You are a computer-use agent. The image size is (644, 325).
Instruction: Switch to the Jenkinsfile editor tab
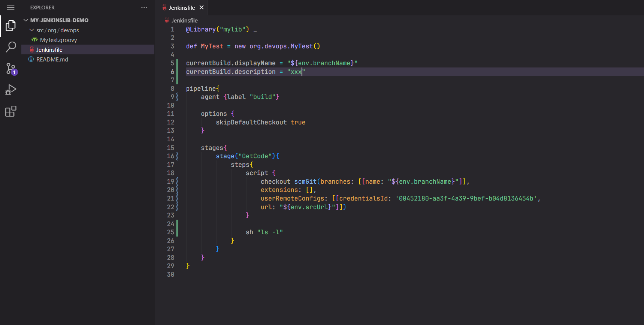click(182, 7)
